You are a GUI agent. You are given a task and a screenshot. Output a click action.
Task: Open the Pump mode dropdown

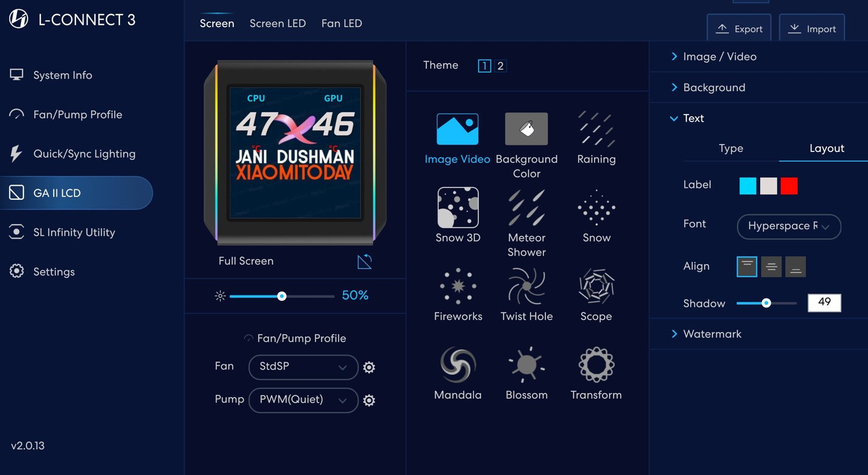(303, 400)
